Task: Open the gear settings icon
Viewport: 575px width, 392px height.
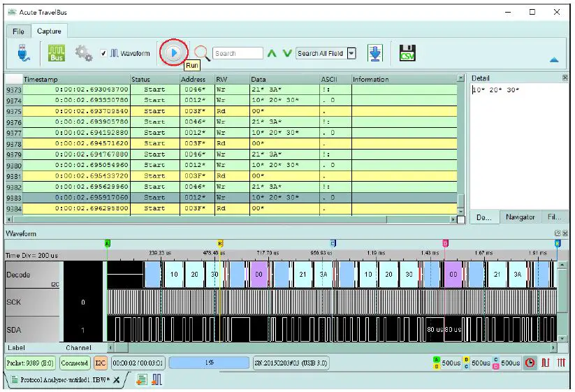Action: (x=84, y=53)
